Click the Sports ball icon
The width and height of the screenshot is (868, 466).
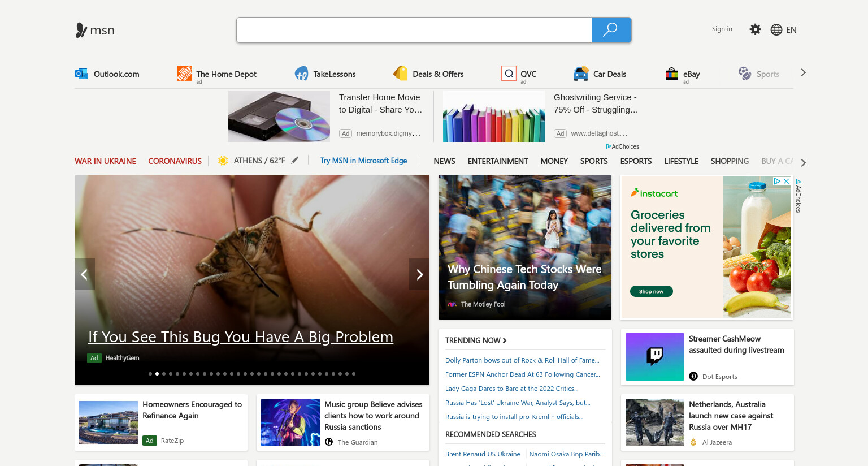[745, 74]
